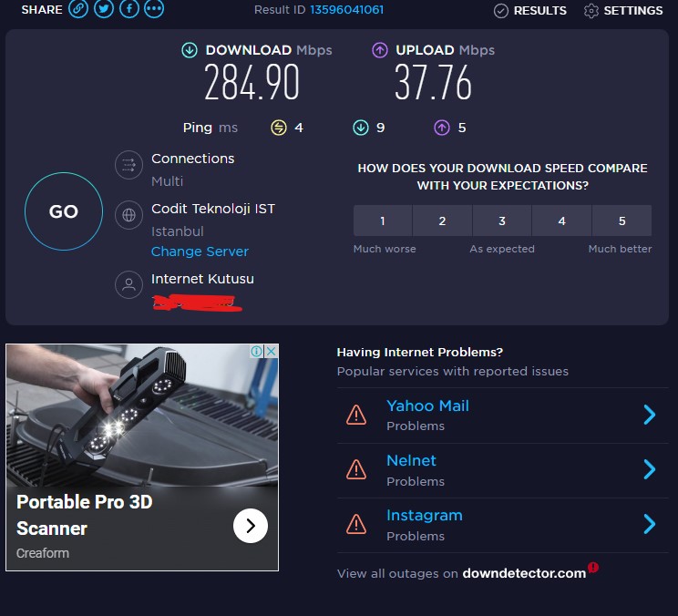Click the user profile icon near Internet Kutusu

pyautogui.click(x=128, y=284)
